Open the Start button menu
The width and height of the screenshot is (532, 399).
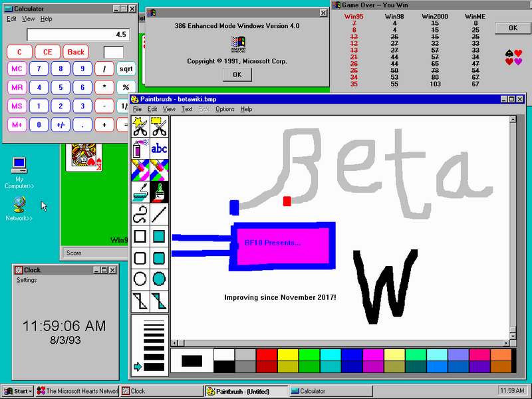point(18,391)
